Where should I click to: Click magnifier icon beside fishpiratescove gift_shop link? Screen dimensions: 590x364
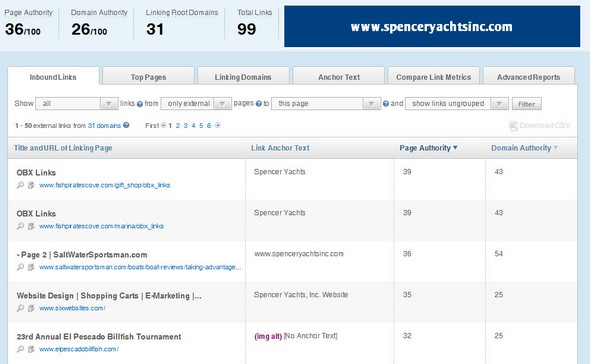point(20,185)
